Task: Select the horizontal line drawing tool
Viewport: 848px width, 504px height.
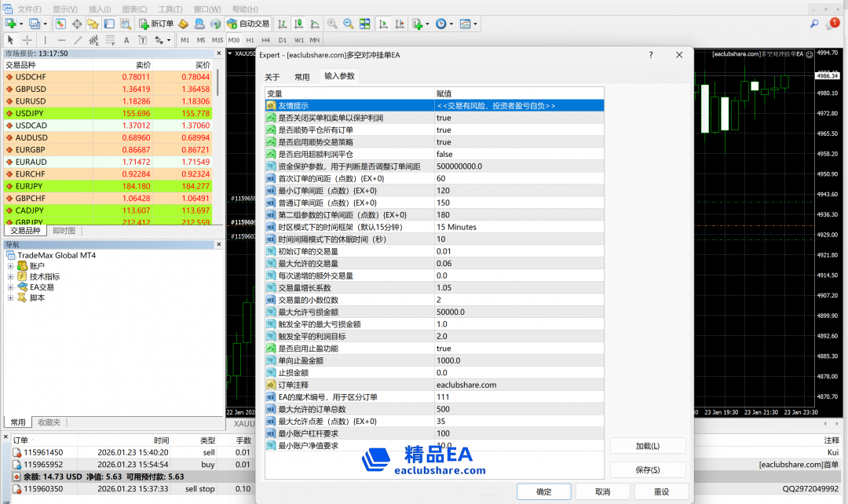Action: (61, 40)
